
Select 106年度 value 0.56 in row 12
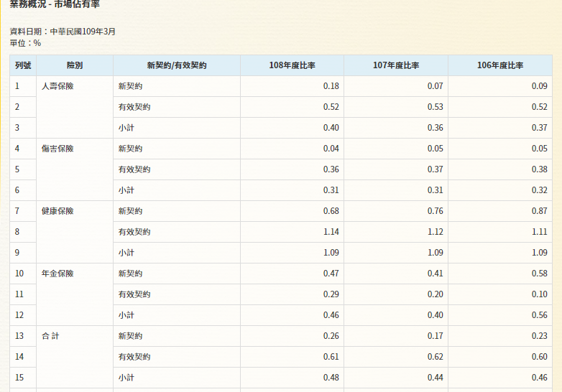pos(540,315)
